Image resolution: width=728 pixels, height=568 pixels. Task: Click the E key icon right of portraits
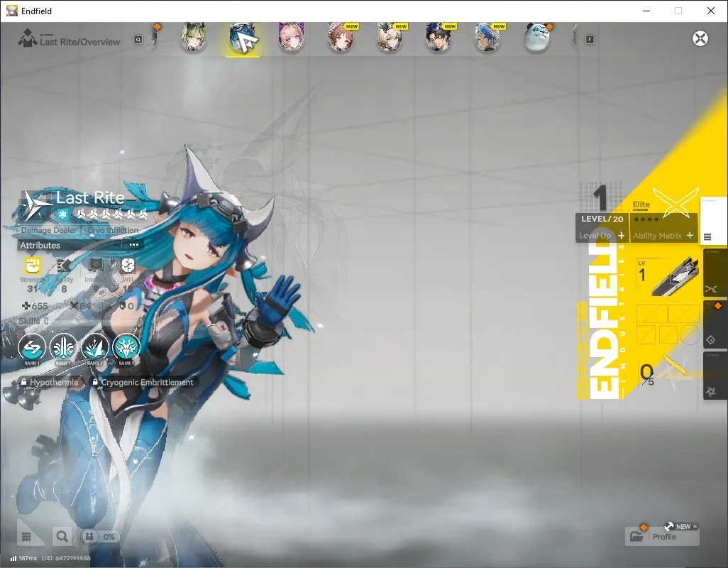click(590, 40)
